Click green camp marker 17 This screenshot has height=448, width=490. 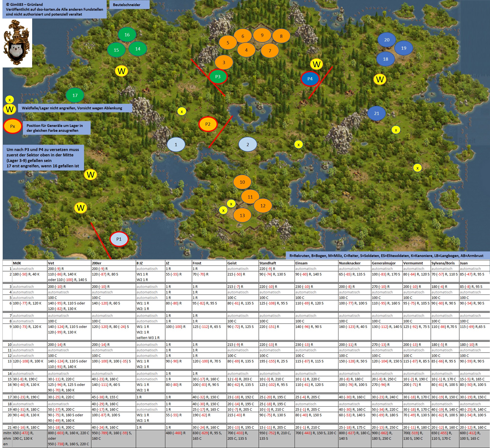[x=75, y=95]
